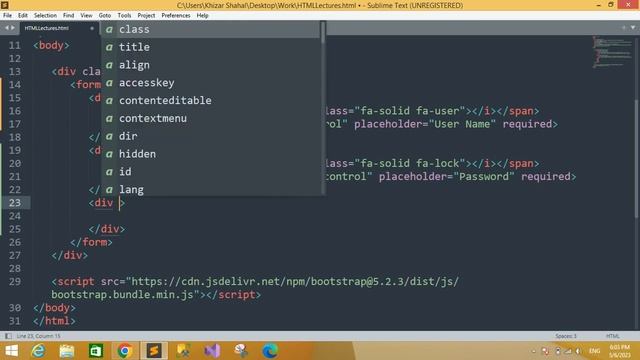Open the Project menu
The height and width of the screenshot is (360, 640).
tap(146, 16)
